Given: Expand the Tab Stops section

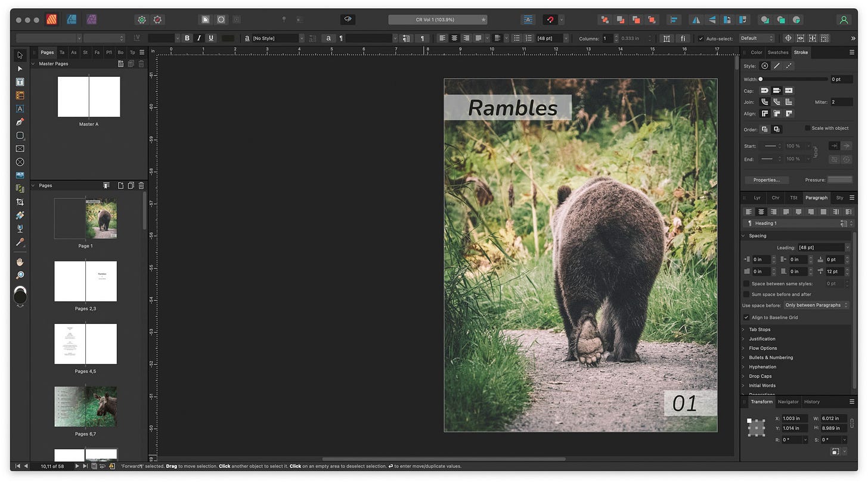Looking at the screenshot, I should [x=759, y=329].
